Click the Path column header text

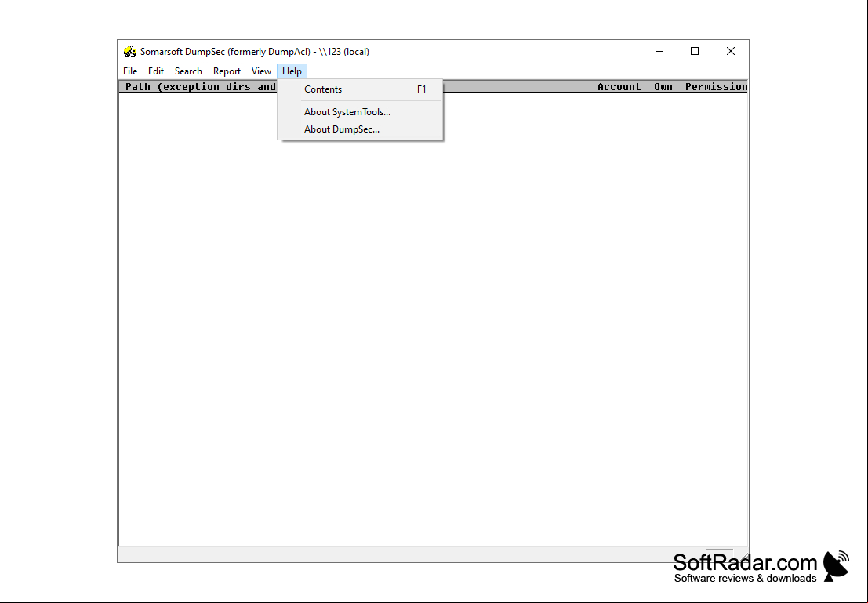pyautogui.click(x=201, y=86)
